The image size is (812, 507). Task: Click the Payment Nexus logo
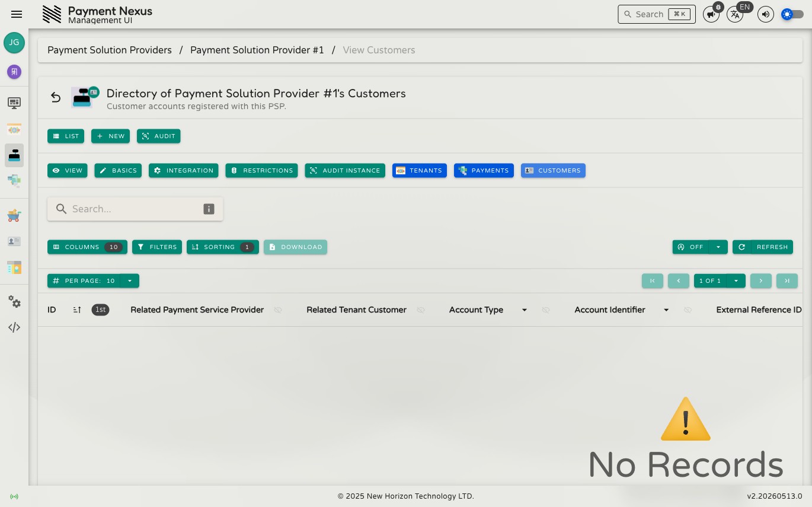tap(52, 14)
